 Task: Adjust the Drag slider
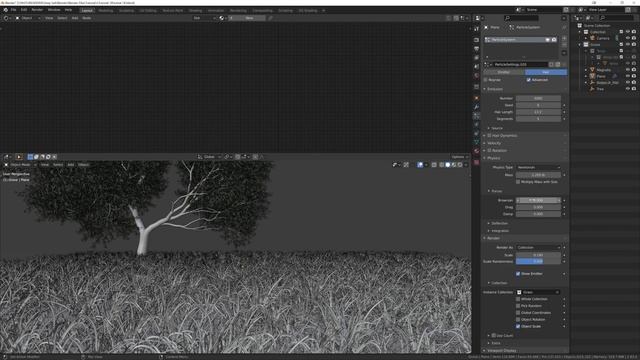point(538,207)
